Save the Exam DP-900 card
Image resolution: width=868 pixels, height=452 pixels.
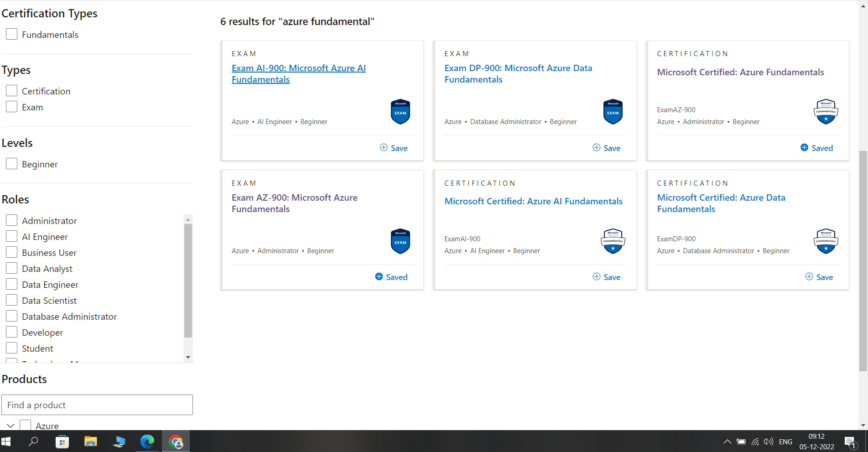[606, 148]
